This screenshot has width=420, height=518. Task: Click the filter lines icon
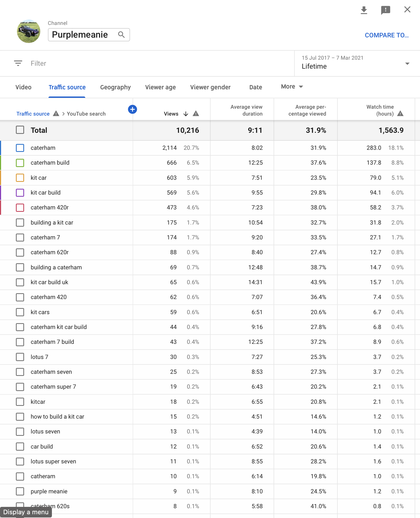(18, 63)
